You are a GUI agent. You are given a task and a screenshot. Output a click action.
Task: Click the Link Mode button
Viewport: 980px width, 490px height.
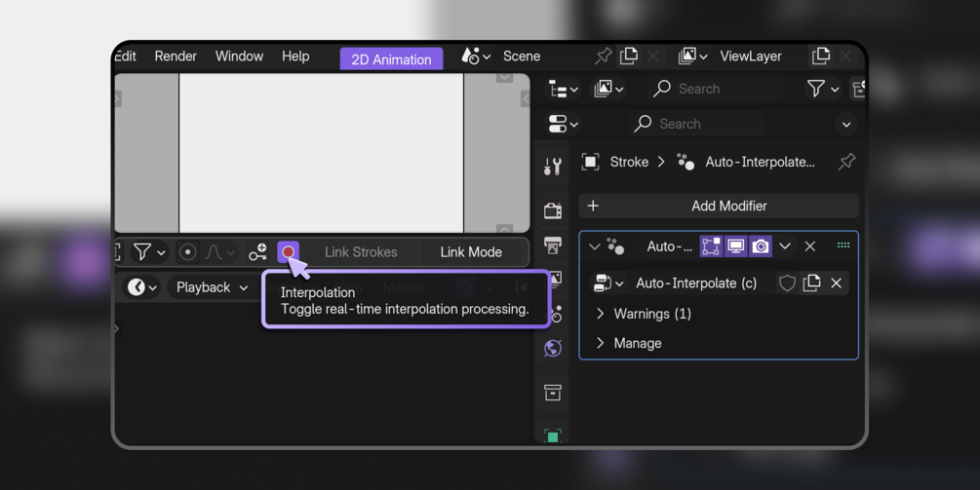pos(471,252)
